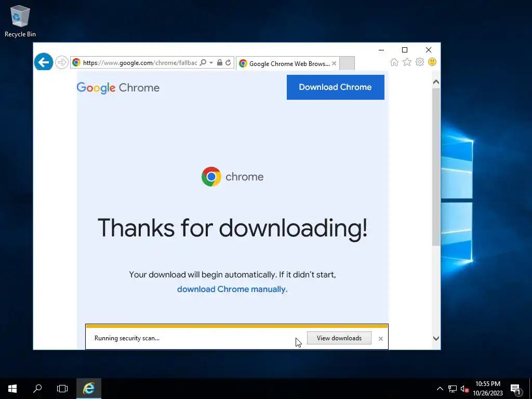Refresh the page with the reload icon

pos(228,62)
